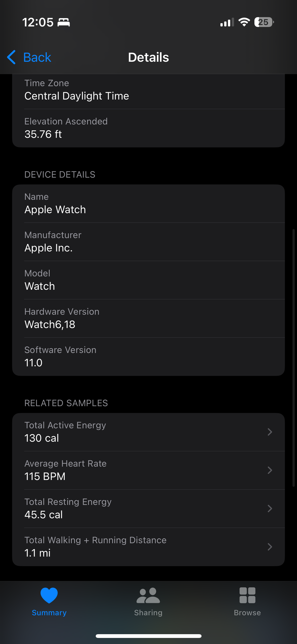Tap the cellular signal bars icon
This screenshot has width=297, height=644.
click(227, 22)
